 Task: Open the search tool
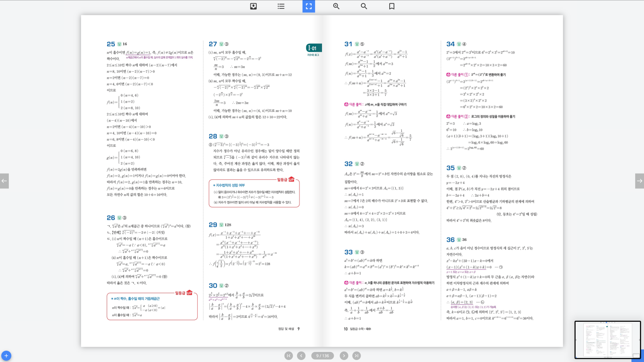tap(364, 6)
